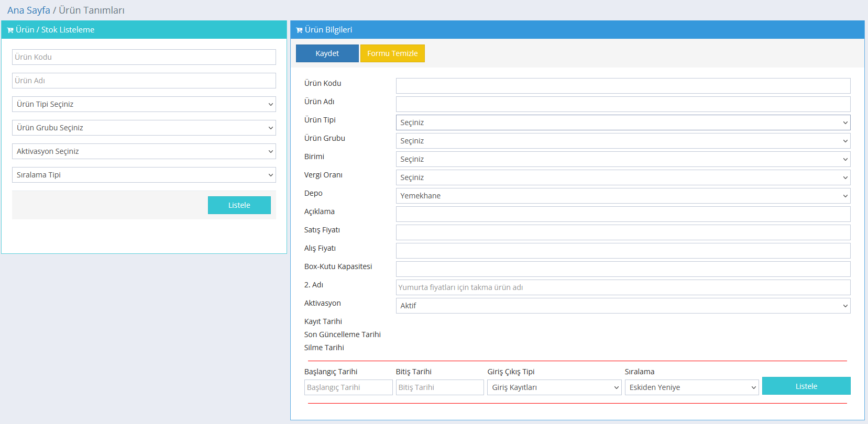Viewport: 868px width, 424px height.
Task: Click the Formu Temizle button
Action: (x=392, y=53)
